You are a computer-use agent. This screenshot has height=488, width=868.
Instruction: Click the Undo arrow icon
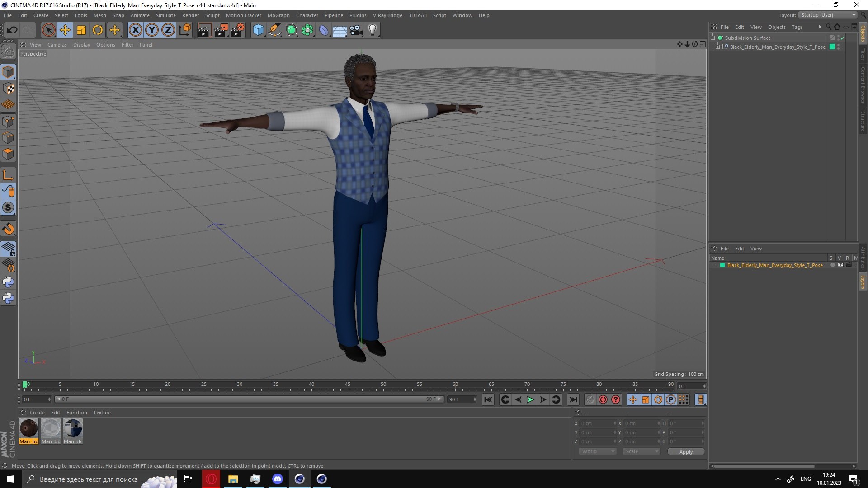click(12, 30)
